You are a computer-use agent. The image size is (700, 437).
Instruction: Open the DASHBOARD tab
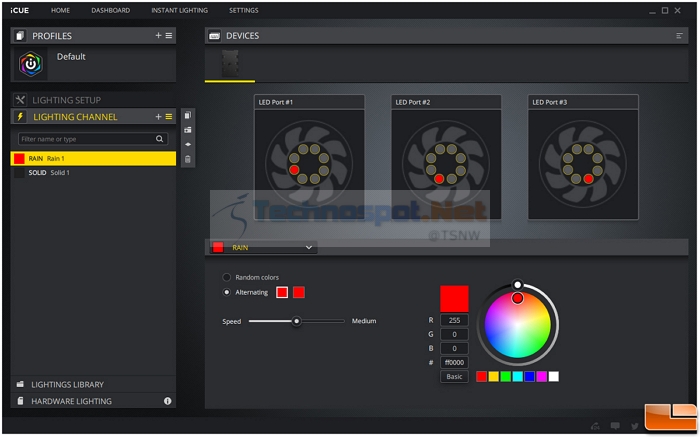point(110,10)
